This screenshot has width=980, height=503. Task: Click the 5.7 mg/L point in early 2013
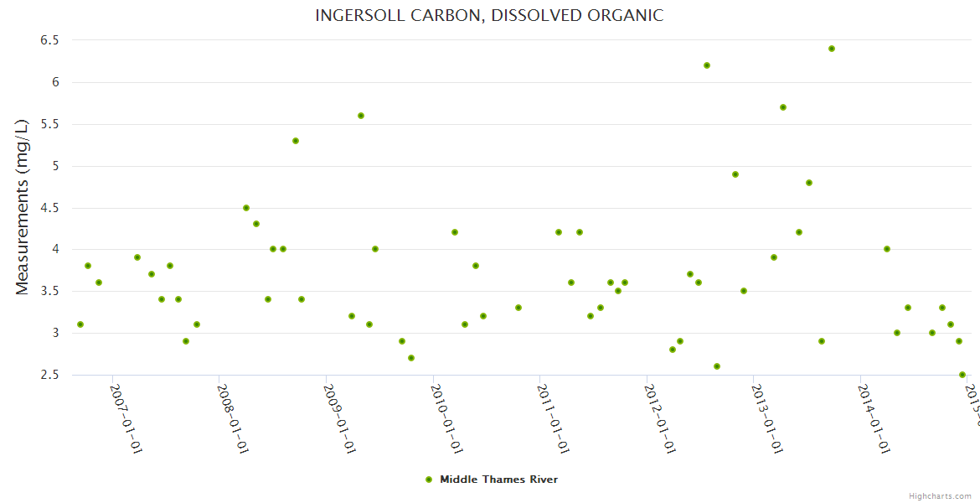click(783, 107)
